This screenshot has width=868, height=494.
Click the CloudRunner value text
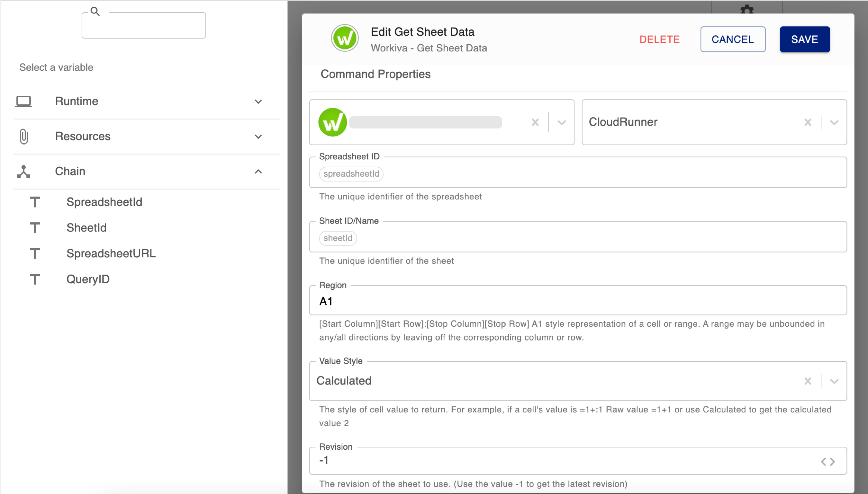click(623, 122)
